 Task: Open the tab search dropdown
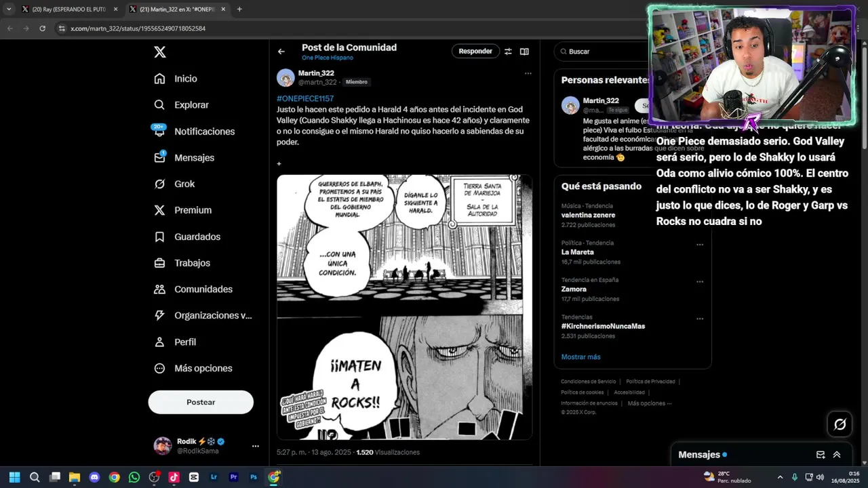click(8, 9)
